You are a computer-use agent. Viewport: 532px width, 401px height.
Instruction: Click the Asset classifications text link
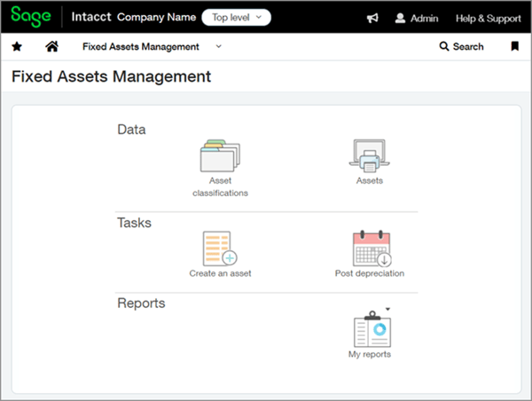(221, 186)
